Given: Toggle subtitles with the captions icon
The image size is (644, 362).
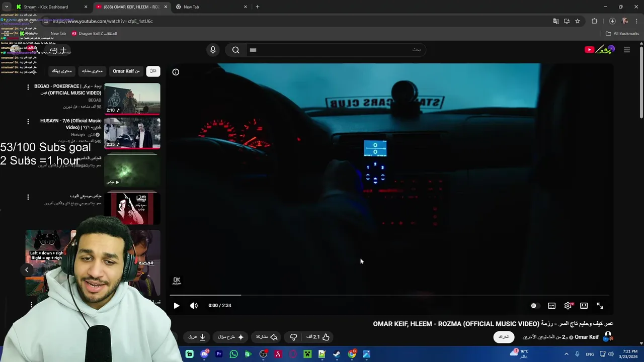Looking at the screenshot, I should coord(551,306).
